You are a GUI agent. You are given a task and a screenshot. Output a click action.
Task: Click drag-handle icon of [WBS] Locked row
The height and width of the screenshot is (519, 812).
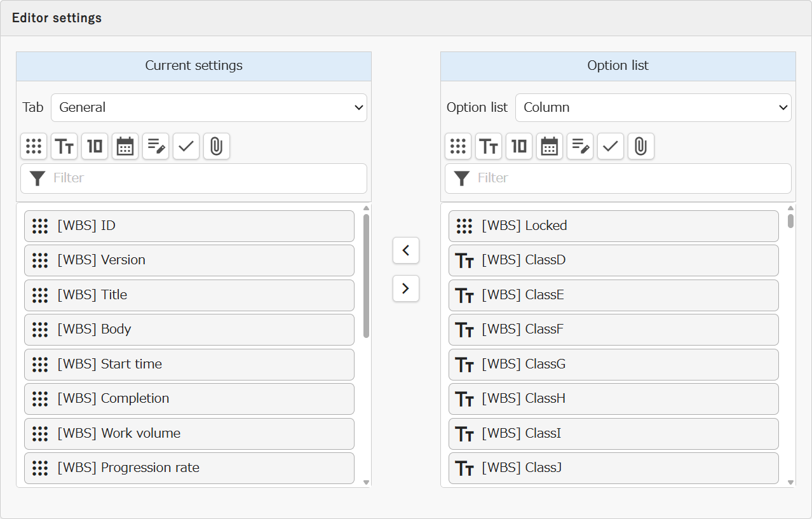tap(464, 226)
